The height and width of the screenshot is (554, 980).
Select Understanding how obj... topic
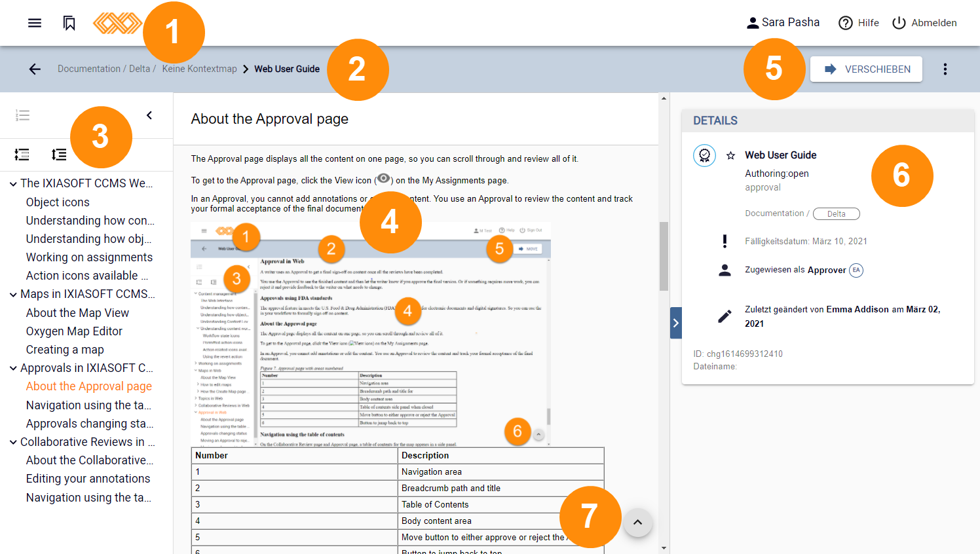(x=89, y=239)
